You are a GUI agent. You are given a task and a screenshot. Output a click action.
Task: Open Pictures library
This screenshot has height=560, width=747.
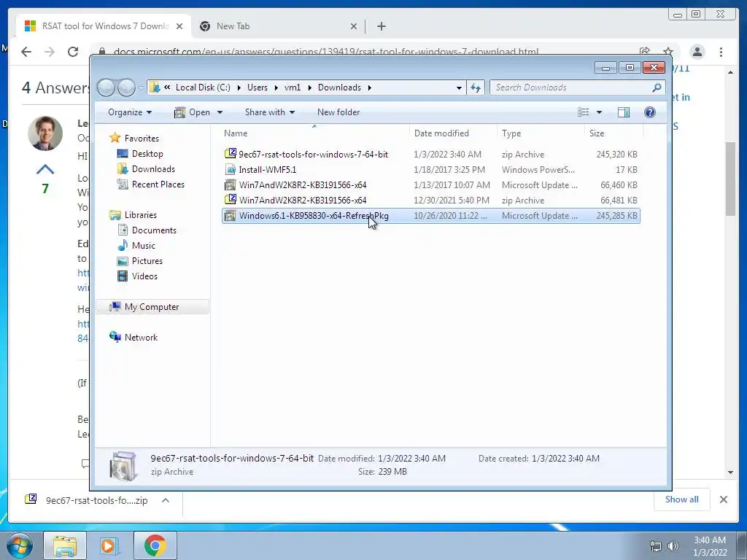pos(147,261)
